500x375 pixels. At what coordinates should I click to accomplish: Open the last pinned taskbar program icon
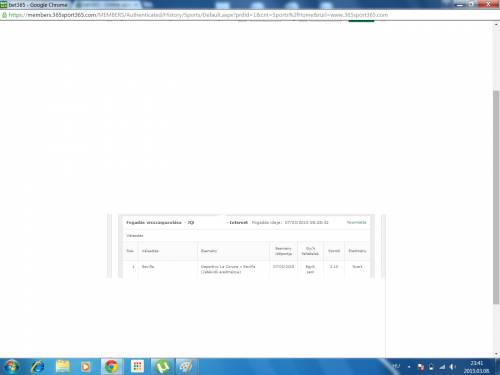(x=186, y=367)
